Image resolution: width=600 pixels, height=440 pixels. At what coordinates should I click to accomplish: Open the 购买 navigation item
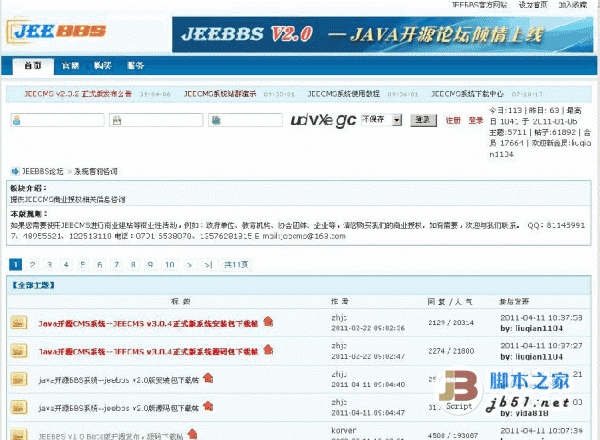point(103,66)
